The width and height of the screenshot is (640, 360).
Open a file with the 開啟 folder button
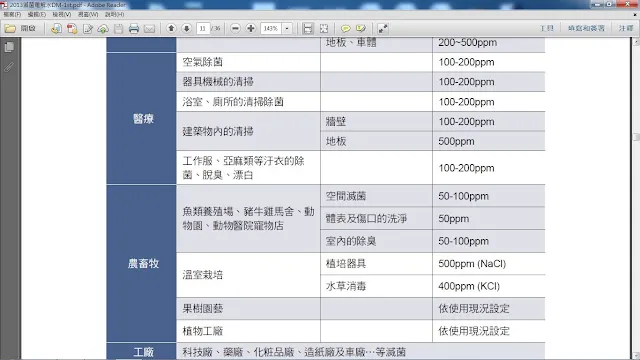[x=20, y=28]
